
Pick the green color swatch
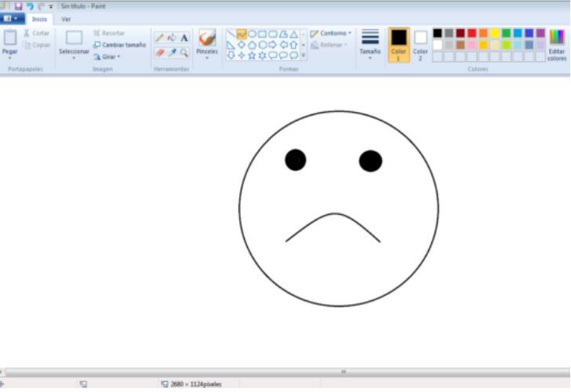506,33
